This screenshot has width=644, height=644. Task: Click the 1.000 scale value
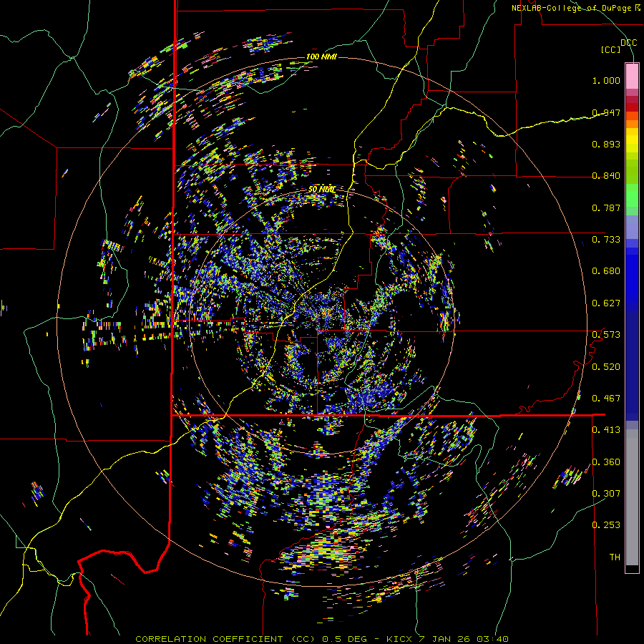tap(606, 80)
